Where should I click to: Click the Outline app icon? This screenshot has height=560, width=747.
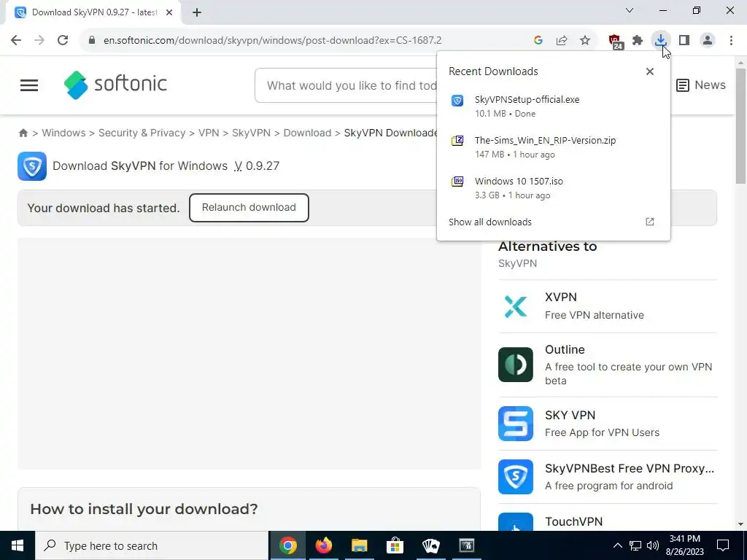516,365
